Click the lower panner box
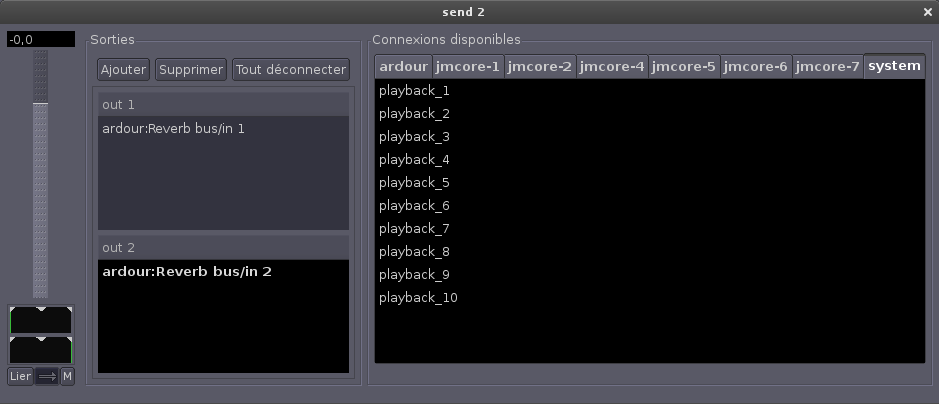939x404 pixels. (x=41, y=350)
